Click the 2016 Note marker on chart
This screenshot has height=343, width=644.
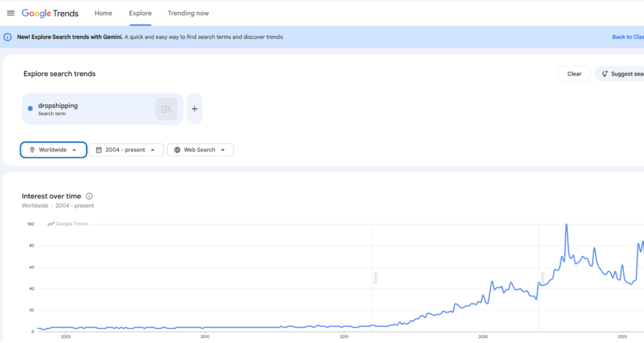click(x=375, y=278)
